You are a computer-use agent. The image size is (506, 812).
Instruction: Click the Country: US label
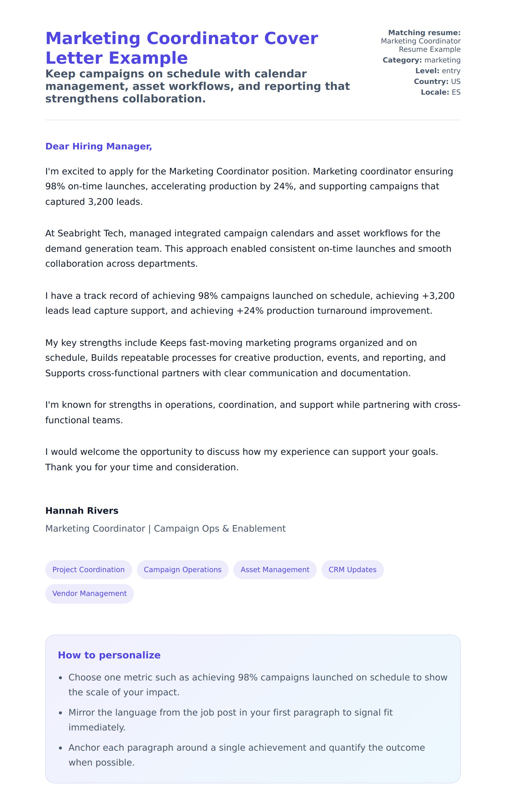[437, 81]
